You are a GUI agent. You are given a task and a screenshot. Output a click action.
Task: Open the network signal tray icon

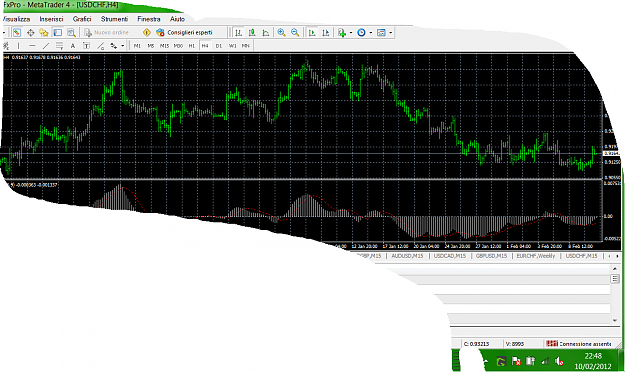tap(544, 361)
